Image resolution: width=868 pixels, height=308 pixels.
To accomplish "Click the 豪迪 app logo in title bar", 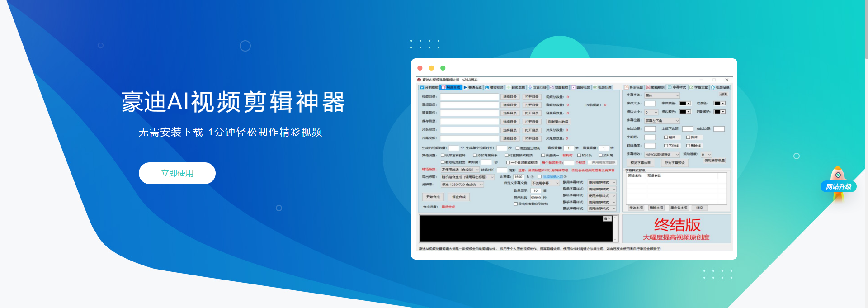I will pyautogui.click(x=419, y=80).
